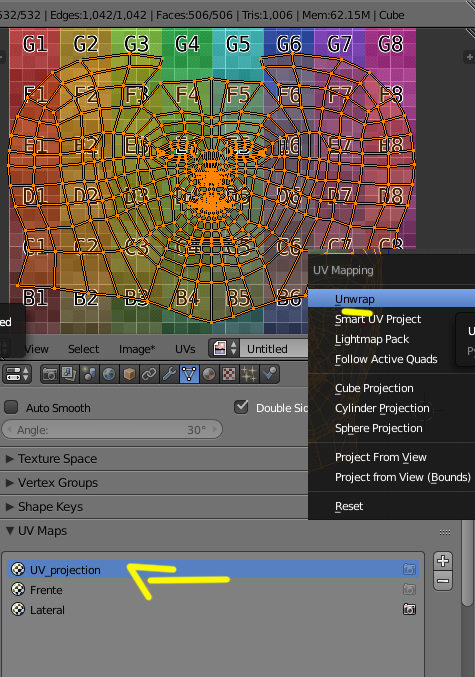Open the Select menu in UV editor
The image size is (475, 677).
[83, 349]
